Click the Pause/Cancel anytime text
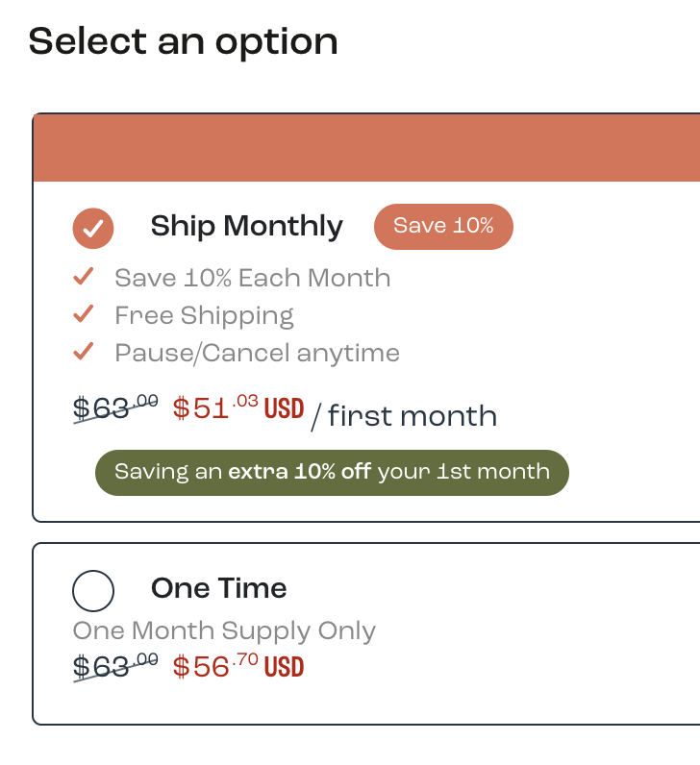 (x=258, y=353)
